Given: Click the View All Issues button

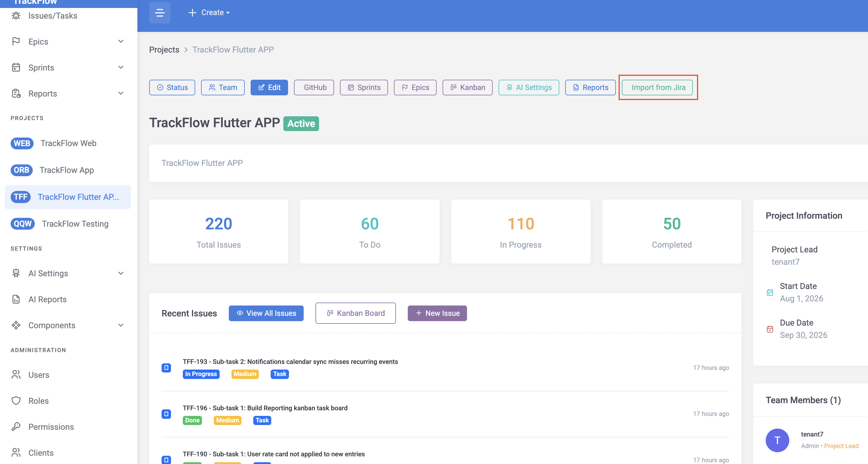Looking at the screenshot, I should [266, 313].
